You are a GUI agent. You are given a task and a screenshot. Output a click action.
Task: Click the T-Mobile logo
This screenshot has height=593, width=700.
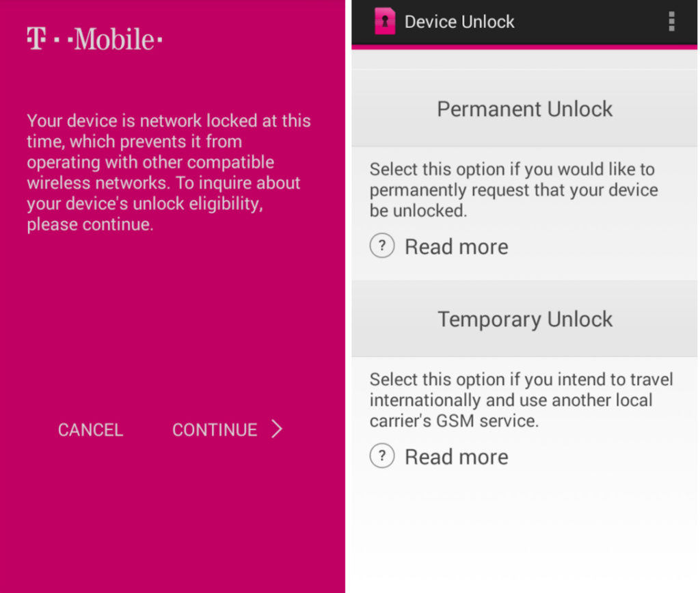click(94, 39)
